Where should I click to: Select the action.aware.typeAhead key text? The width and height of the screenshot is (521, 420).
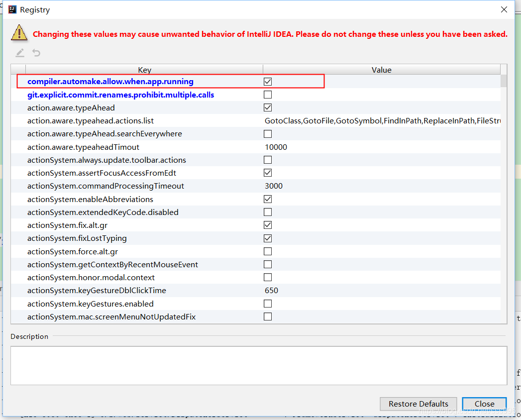(x=71, y=107)
